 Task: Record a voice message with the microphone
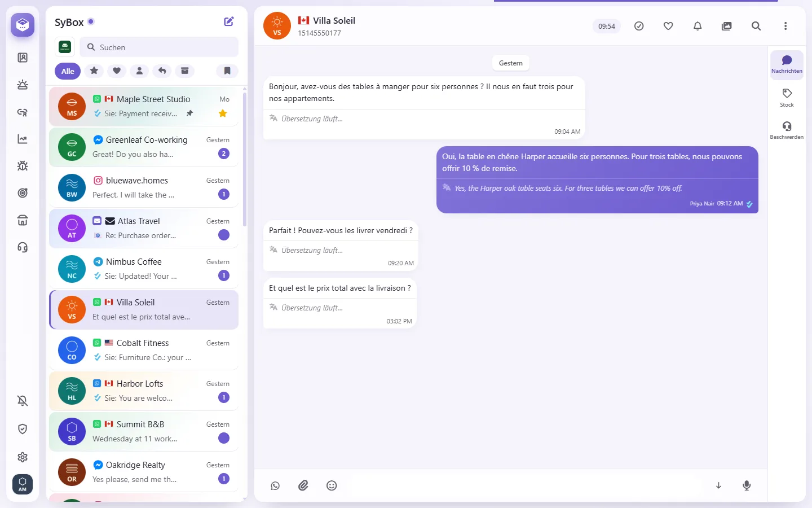(x=747, y=485)
